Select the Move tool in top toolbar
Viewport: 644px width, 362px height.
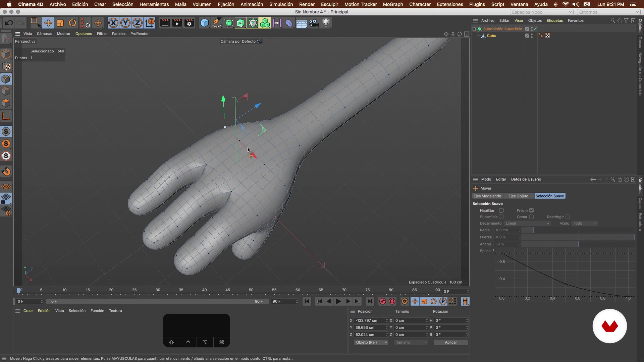pos(48,23)
